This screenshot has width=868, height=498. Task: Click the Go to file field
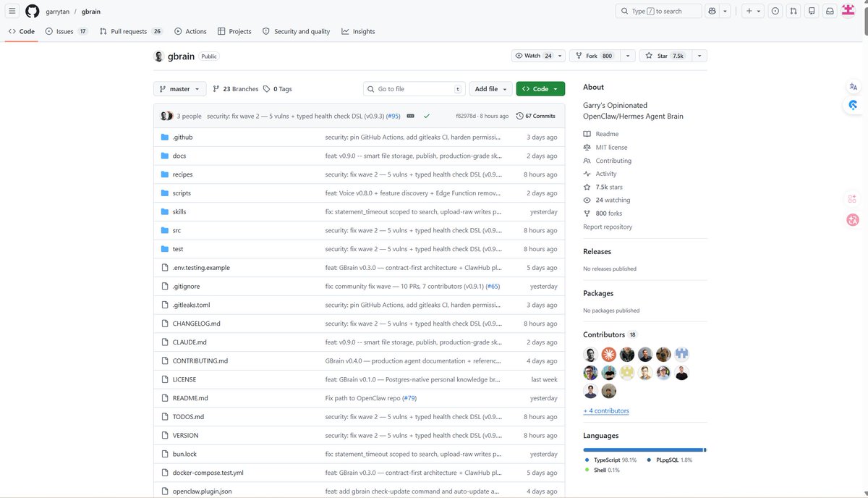[x=414, y=89]
